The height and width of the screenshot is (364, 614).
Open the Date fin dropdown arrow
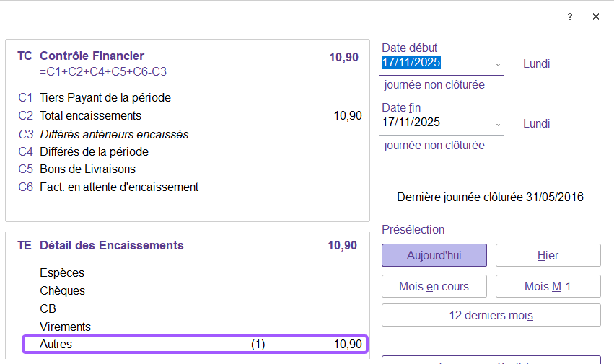tap(498, 124)
